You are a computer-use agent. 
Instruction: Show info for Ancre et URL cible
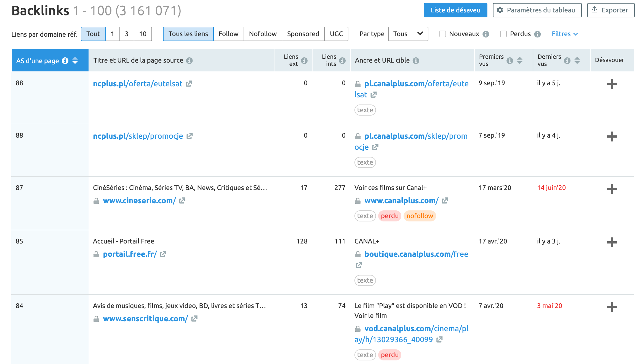coord(416,60)
